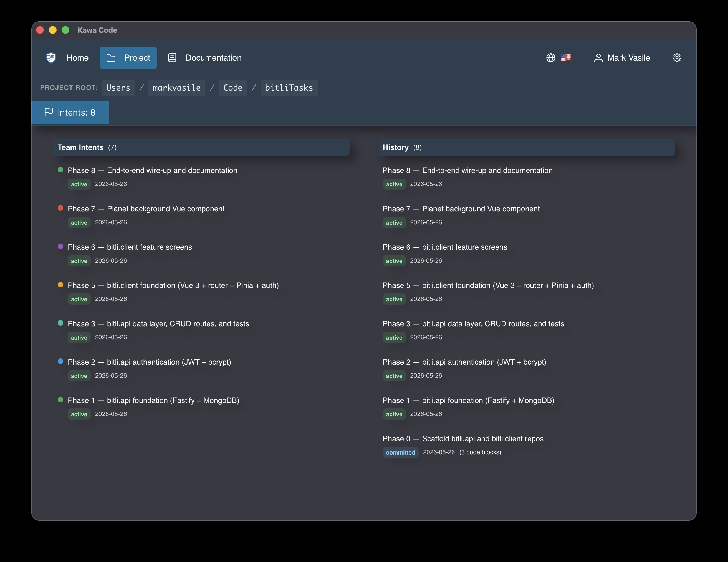Open Phase 6 feature screens in Team Intents
Screen dimensions: 728x562
(x=130, y=247)
